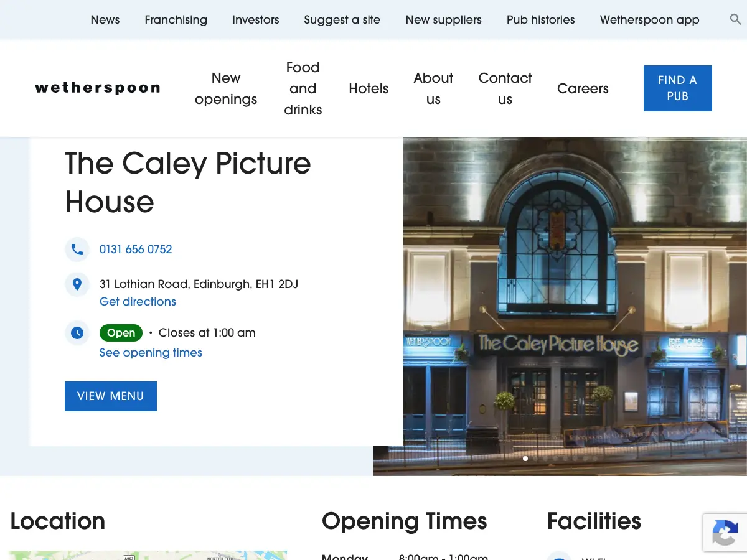Open New openings in main navigation
Viewport: 747px width, 560px height.
point(226,88)
